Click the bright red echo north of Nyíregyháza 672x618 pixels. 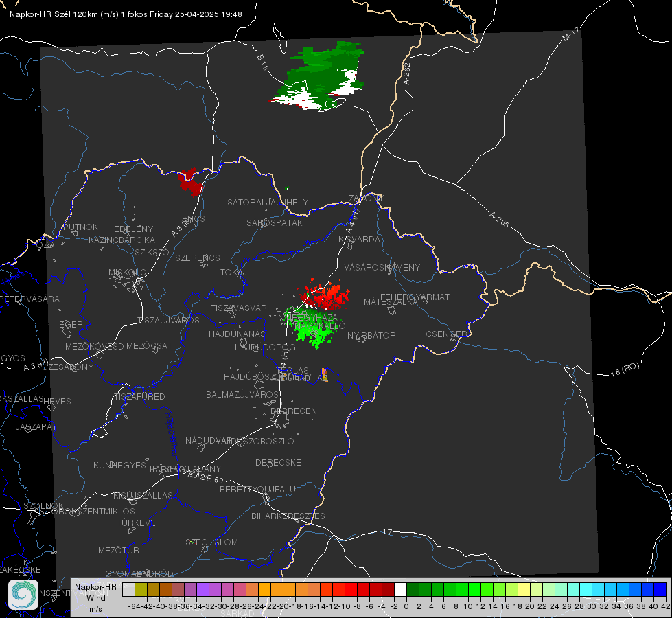(325, 295)
